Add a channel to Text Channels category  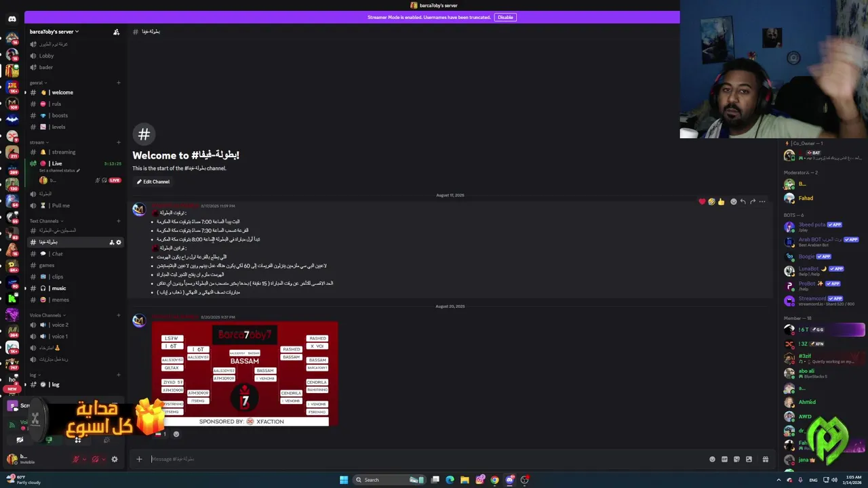[x=119, y=221]
